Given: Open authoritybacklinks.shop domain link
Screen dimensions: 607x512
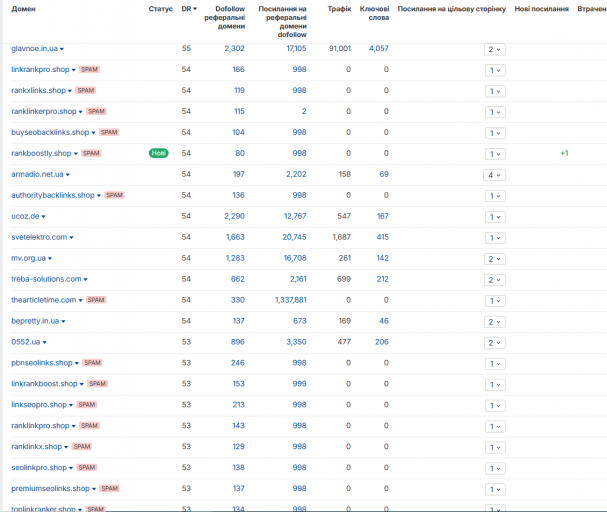Looking at the screenshot, I should (53, 195).
